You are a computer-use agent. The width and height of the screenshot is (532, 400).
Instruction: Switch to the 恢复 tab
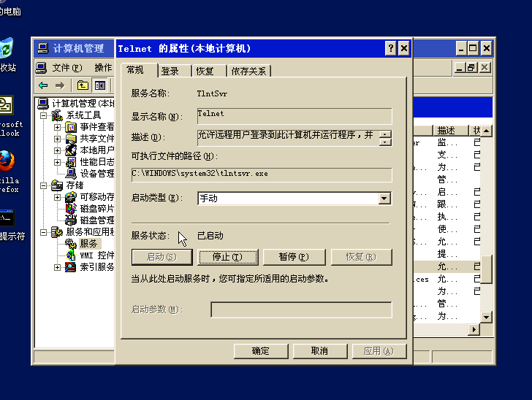(209, 72)
